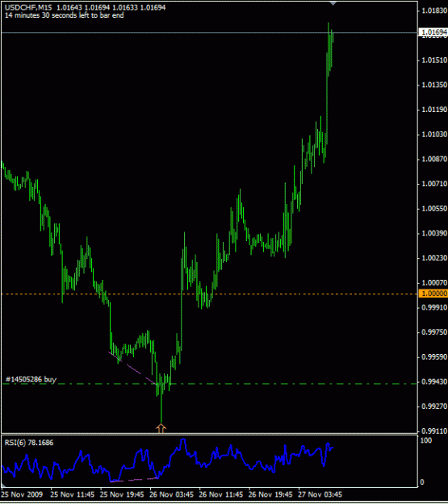Click the 1.01030 price axis label
This screenshot has width=448, height=504.
(434, 135)
